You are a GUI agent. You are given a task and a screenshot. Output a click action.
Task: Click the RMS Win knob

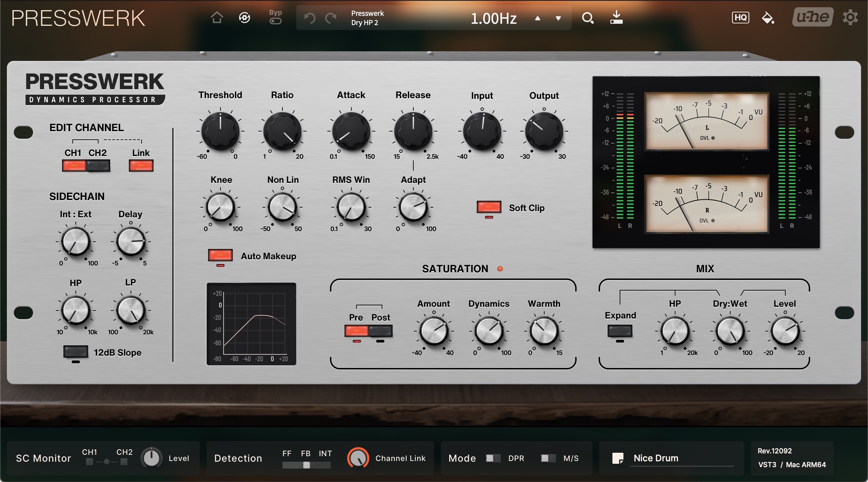(351, 207)
